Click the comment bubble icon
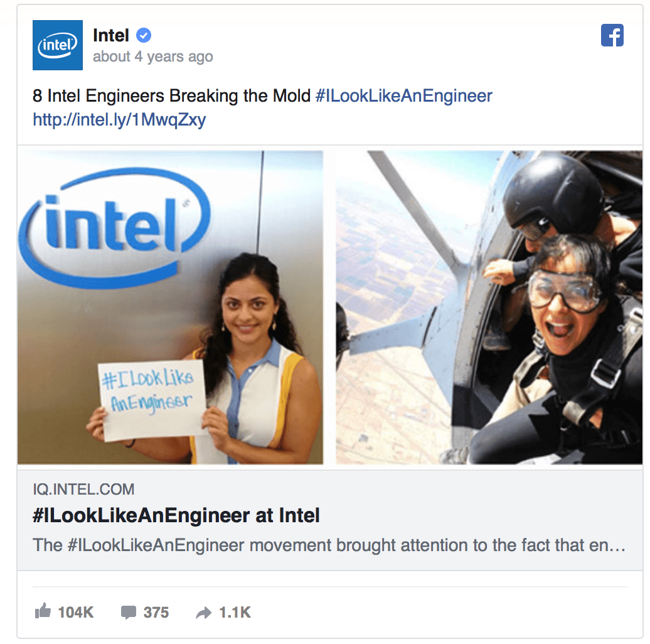The height and width of the screenshot is (644, 650). tap(129, 612)
